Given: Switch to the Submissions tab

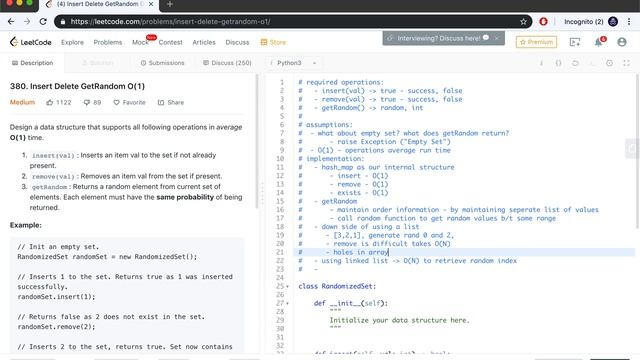Looking at the screenshot, I should 162,63.
